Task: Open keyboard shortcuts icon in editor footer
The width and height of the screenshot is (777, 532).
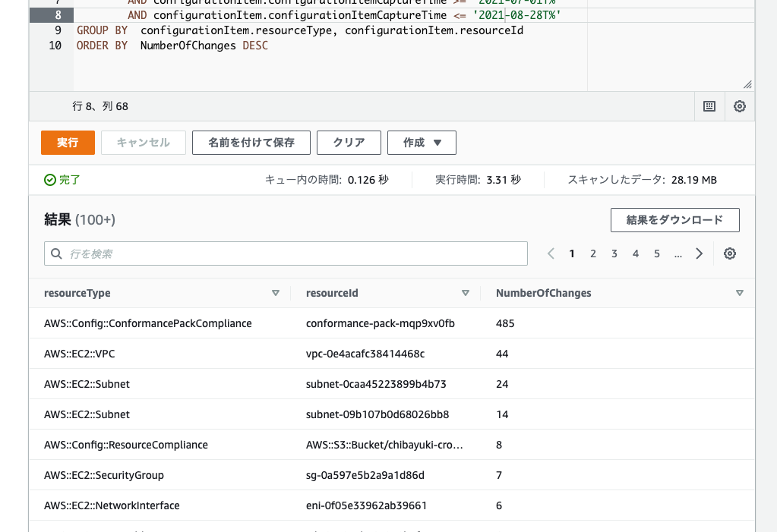Action: pos(709,106)
